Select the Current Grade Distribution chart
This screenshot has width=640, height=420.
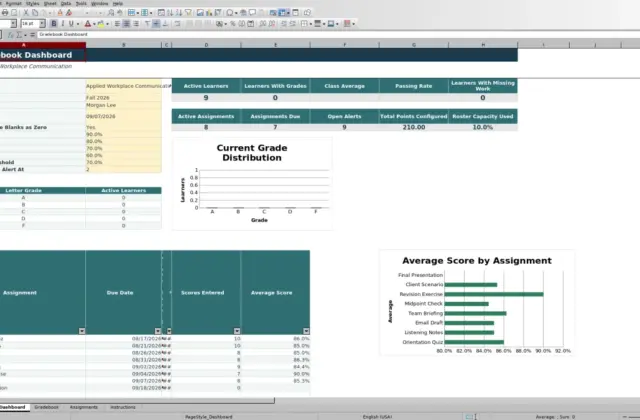click(x=252, y=184)
